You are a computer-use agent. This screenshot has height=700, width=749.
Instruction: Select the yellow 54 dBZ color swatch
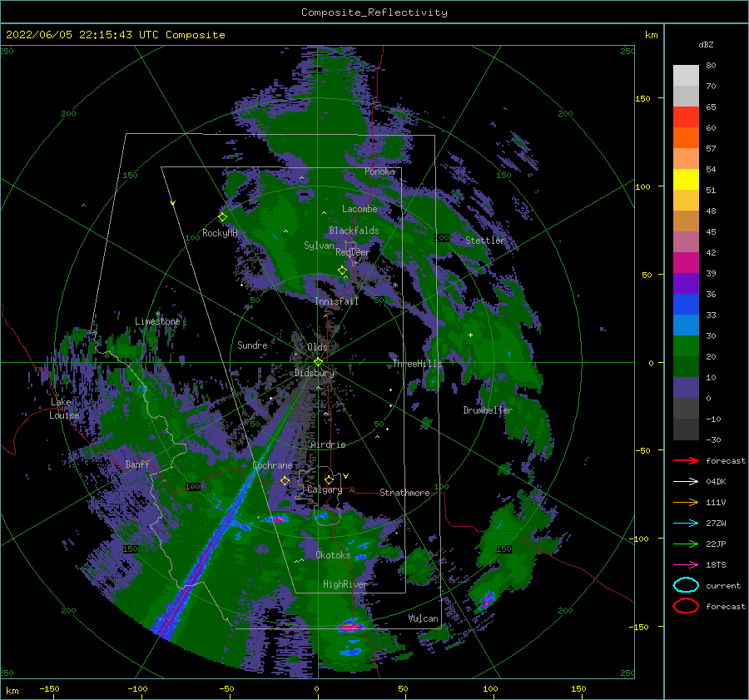pyautogui.click(x=686, y=179)
